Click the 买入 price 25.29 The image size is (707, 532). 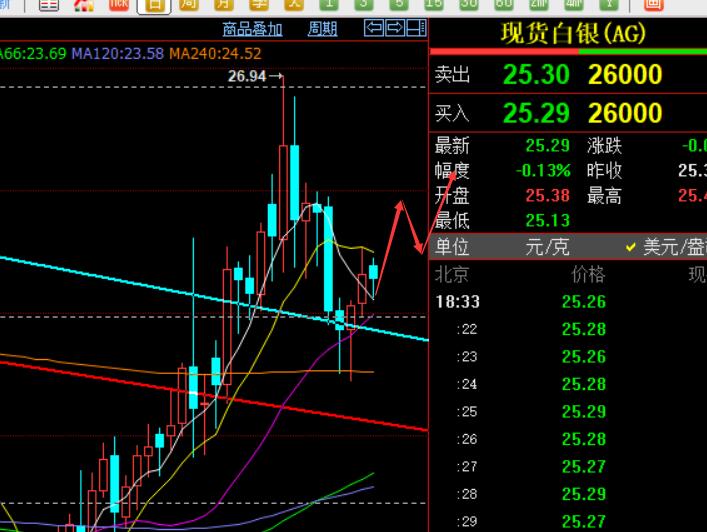pos(536,113)
